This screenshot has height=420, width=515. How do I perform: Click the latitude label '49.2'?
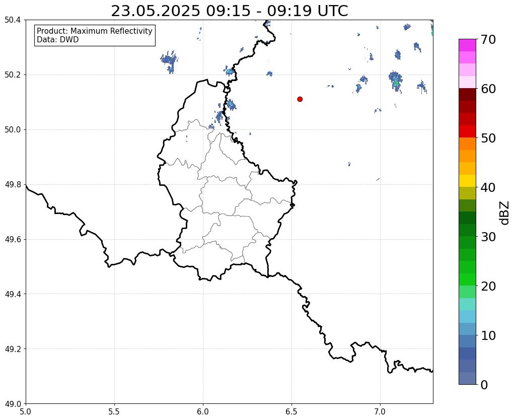click(x=13, y=349)
